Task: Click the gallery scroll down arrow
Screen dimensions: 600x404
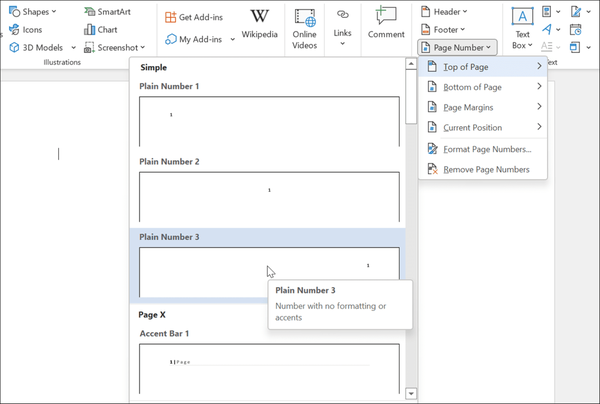Action: [x=411, y=393]
